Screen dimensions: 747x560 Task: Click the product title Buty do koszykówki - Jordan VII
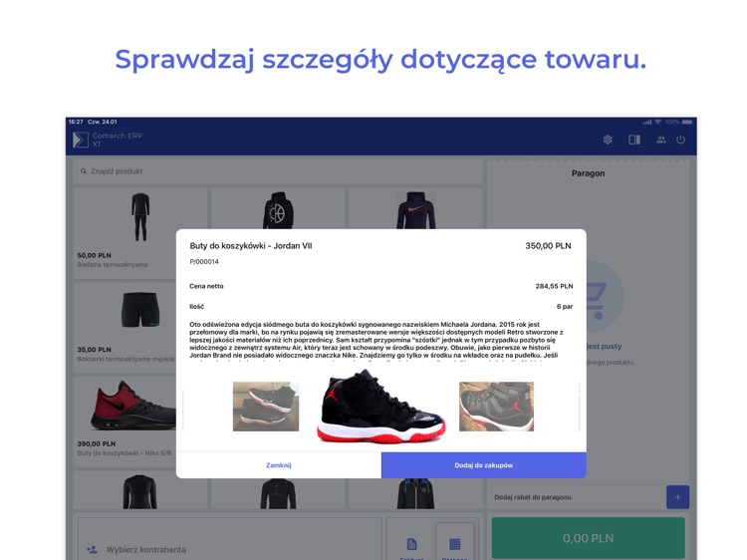click(x=251, y=246)
